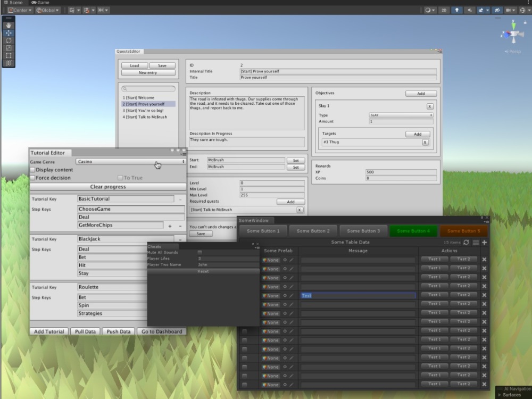Screen dimensions: 532x399
Task: Toggle scene audio mute icon
Action: pyautogui.click(x=470, y=10)
